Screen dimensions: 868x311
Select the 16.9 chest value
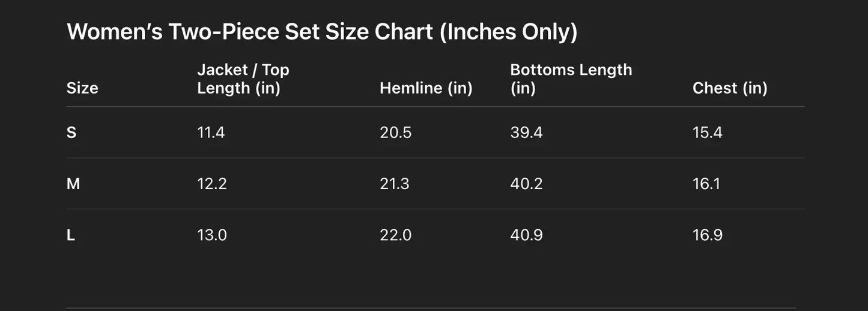(x=707, y=235)
